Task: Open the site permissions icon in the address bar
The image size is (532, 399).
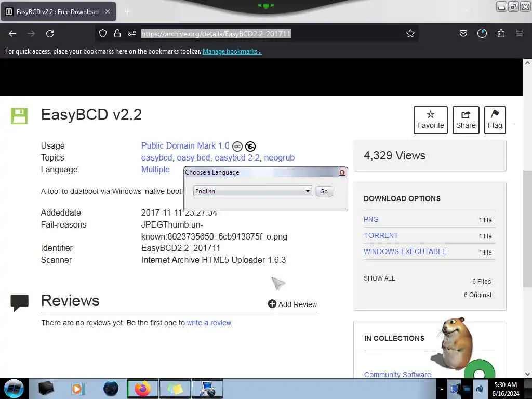Action: [x=132, y=33]
